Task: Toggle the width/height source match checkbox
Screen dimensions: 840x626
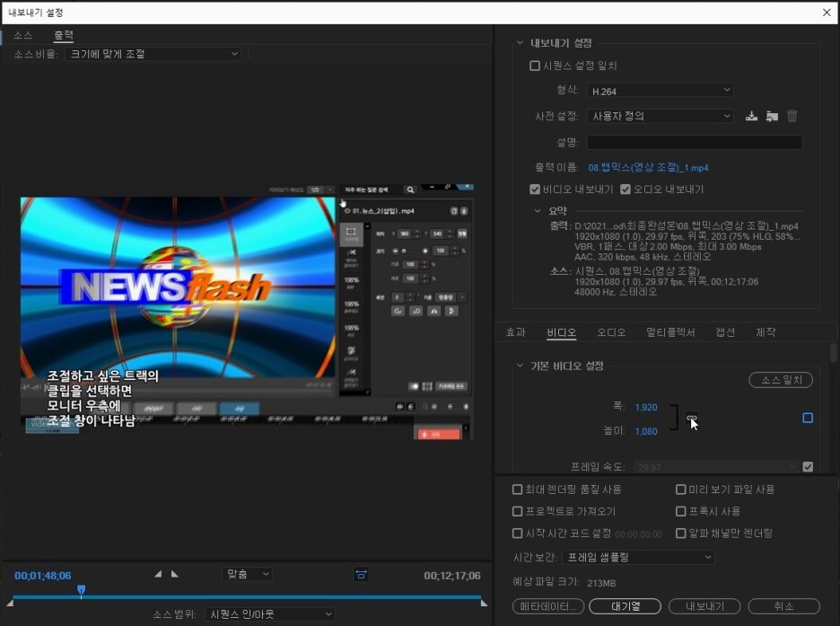Action: [808, 418]
